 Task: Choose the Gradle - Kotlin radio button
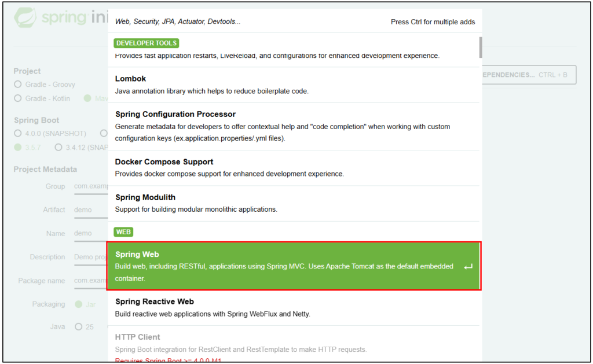pyautogui.click(x=18, y=98)
